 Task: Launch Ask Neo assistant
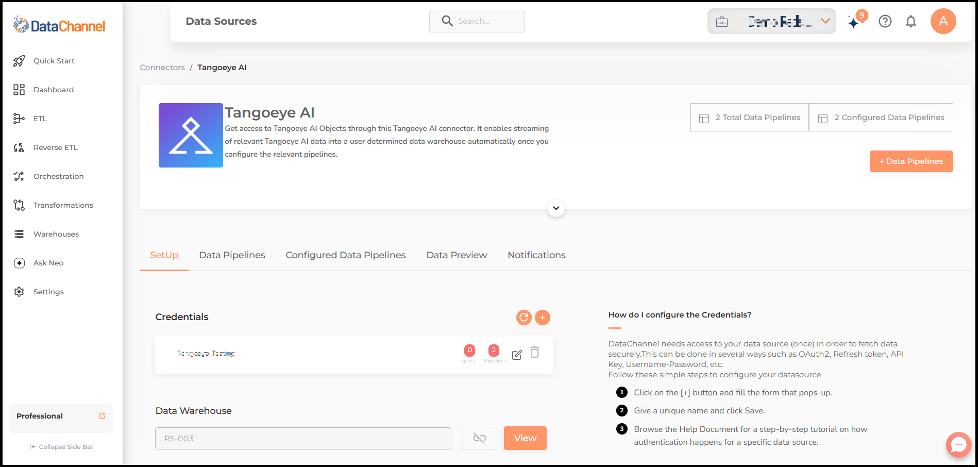coord(48,263)
